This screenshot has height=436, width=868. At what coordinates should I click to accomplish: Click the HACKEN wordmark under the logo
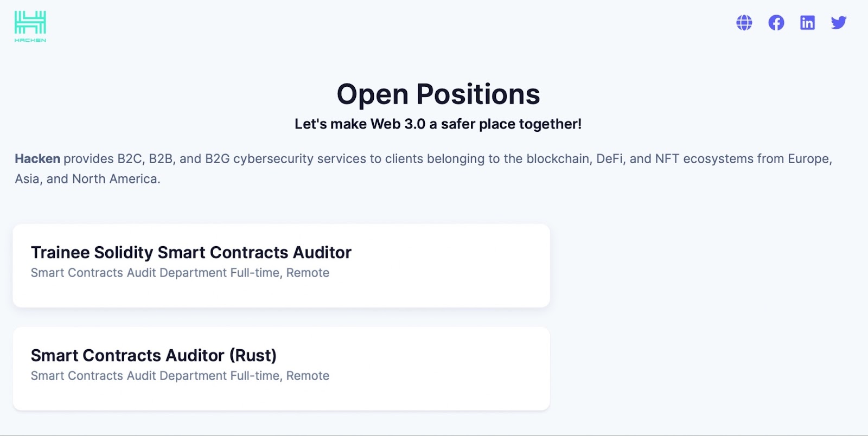coord(30,40)
